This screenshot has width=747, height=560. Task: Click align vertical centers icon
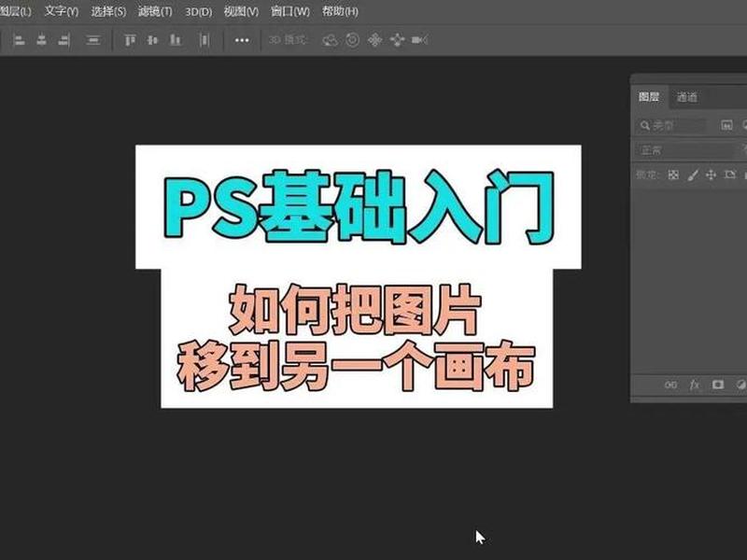152,40
